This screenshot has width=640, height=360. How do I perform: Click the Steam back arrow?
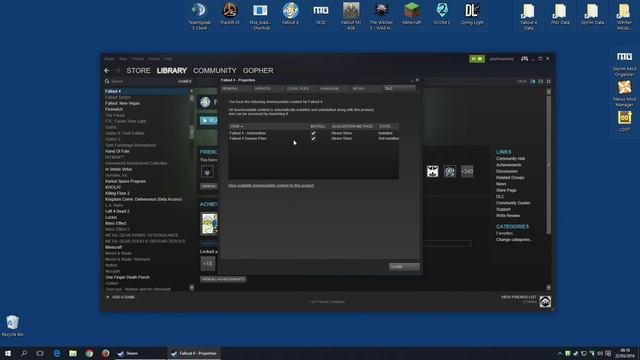click(x=107, y=71)
